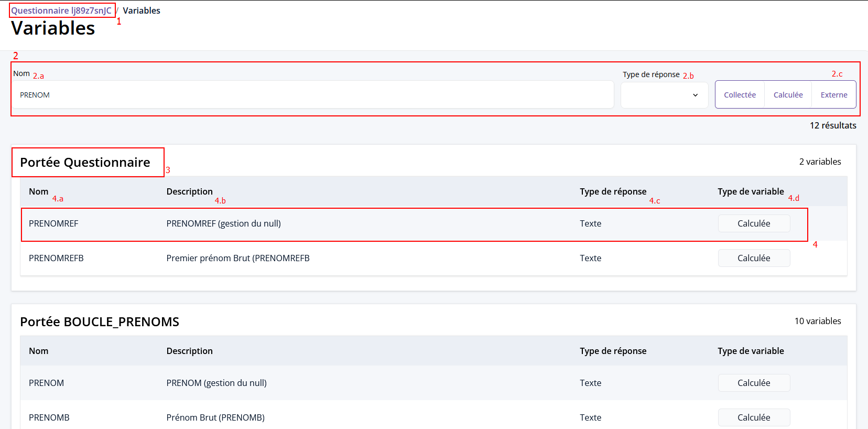Click the 2 variables count
The height and width of the screenshot is (429, 868).
click(x=820, y=162)
